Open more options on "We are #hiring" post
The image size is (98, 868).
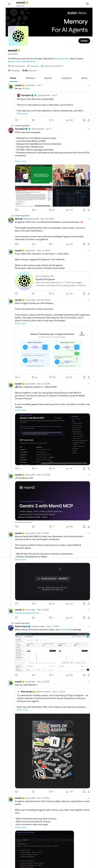(x=89, y=85)
